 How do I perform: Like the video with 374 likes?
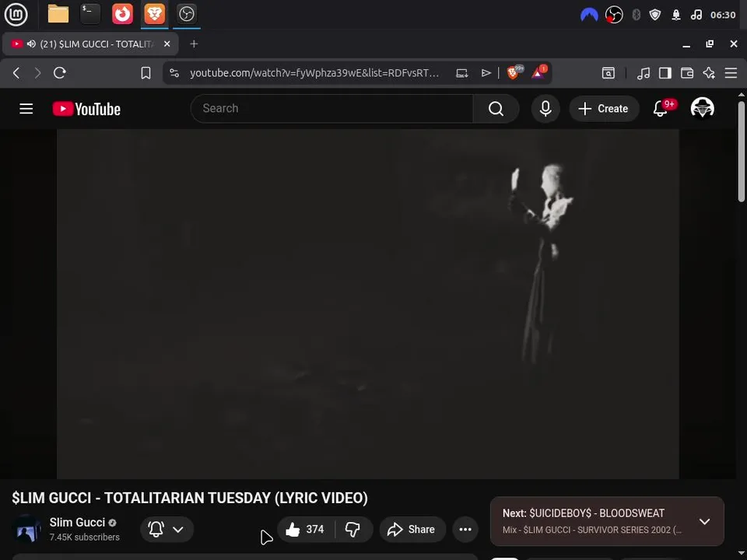(305, 529)
